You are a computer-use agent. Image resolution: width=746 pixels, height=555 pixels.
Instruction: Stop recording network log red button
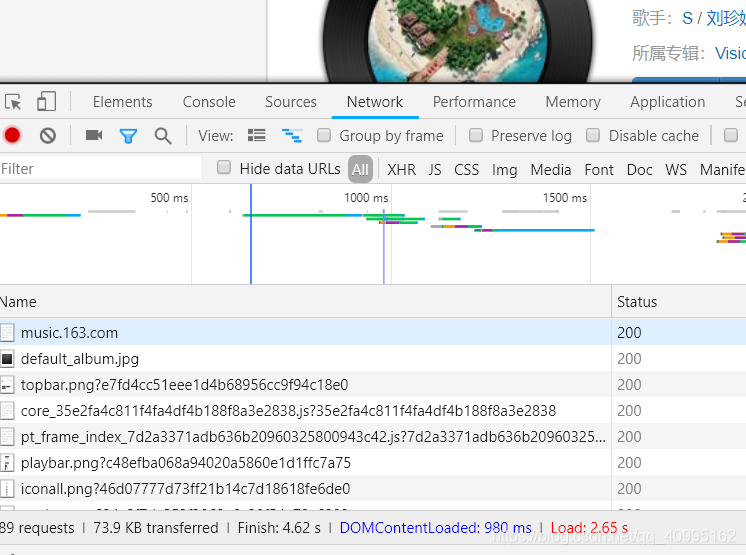12,136
